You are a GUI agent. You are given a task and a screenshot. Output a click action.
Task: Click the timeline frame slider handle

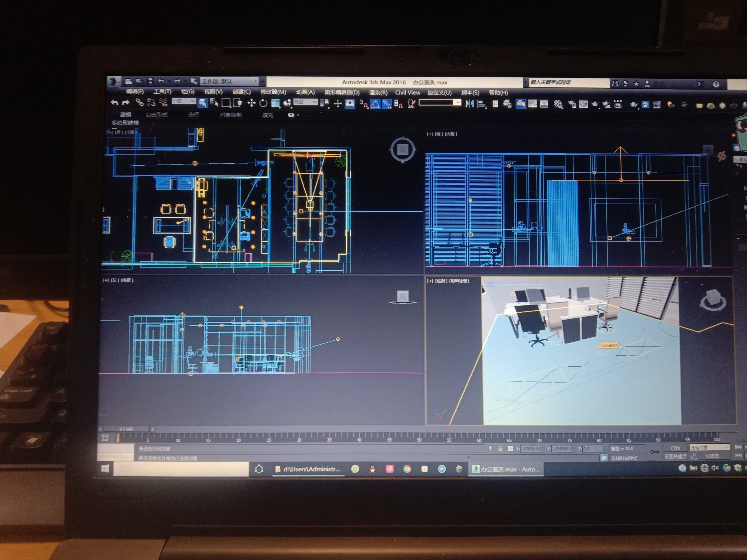click(126, 429)
